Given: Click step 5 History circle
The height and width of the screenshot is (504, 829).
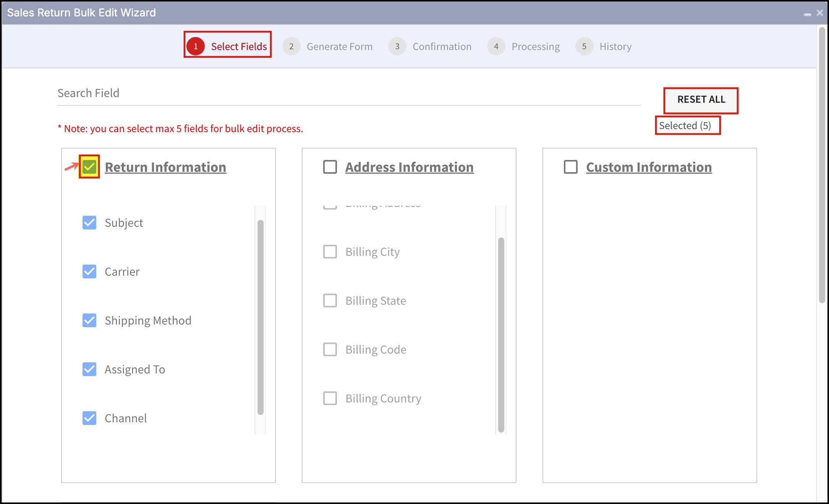Looking at the screenshot, I should (x=584, y=46).
